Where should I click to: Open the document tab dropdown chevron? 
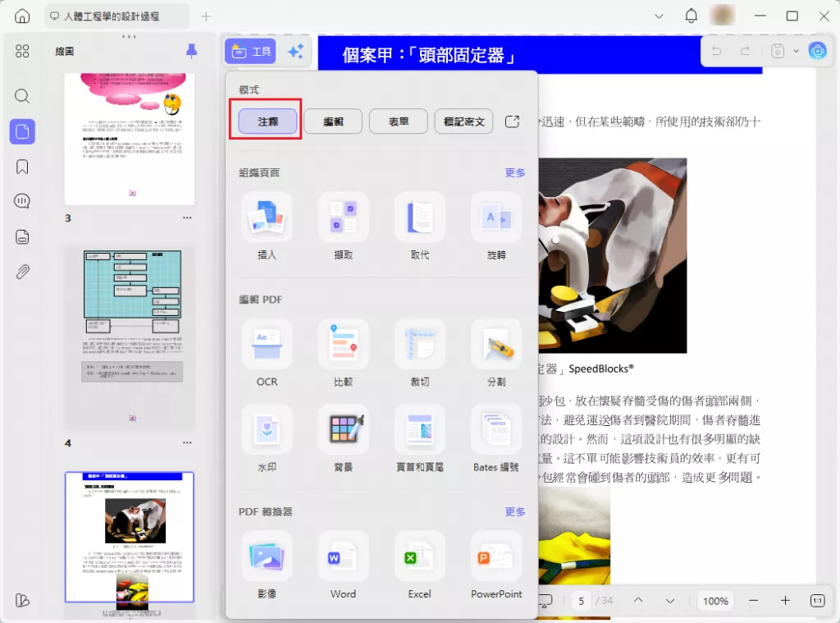tap(659, 16)
